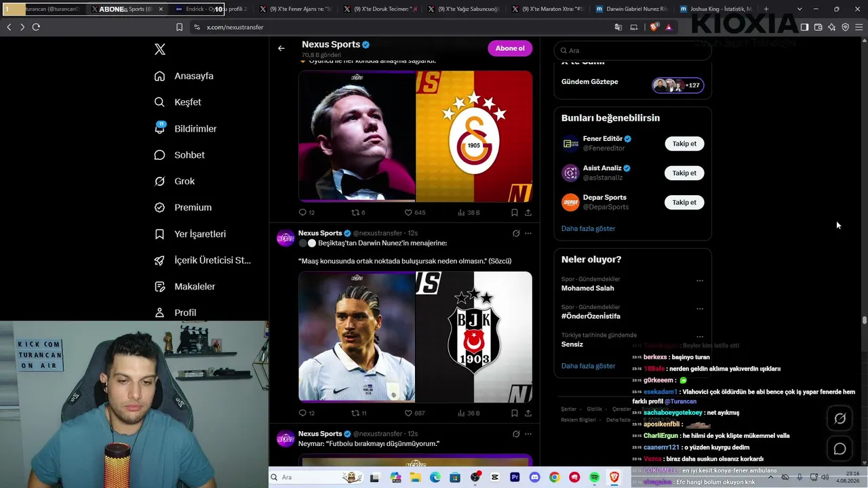Open Profil from the sidebar
The width and height of the screenshot is (868, 488).
(x=175, y=312)
